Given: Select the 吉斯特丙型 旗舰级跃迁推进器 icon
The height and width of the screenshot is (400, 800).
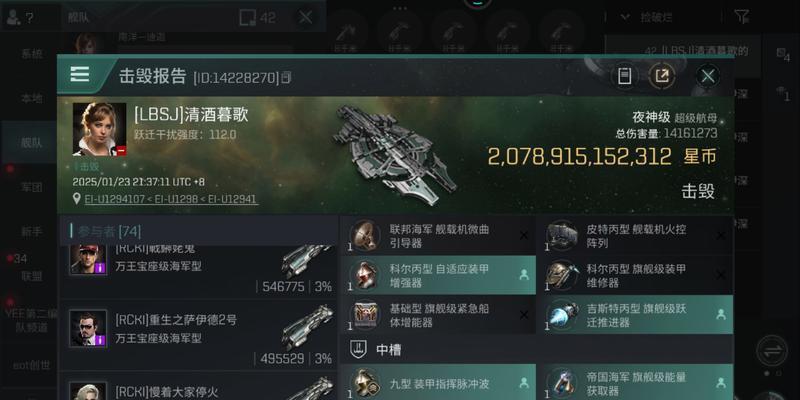Looking at the screenshot, I should (x=562, y=316).
